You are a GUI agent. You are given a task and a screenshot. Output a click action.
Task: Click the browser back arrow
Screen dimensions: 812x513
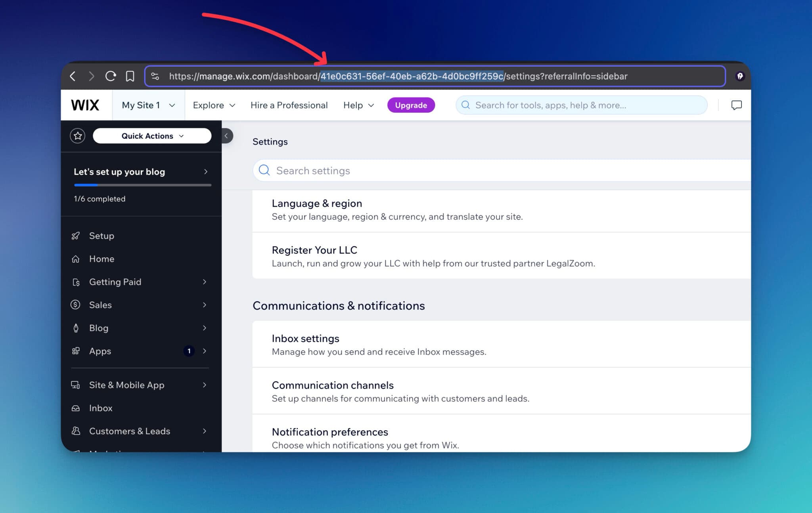[73, 76]
